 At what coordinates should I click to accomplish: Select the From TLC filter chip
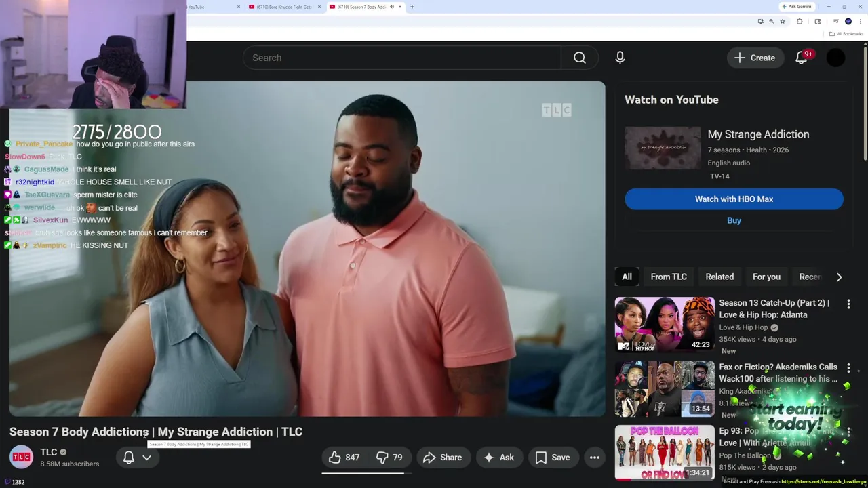[669, 277]
